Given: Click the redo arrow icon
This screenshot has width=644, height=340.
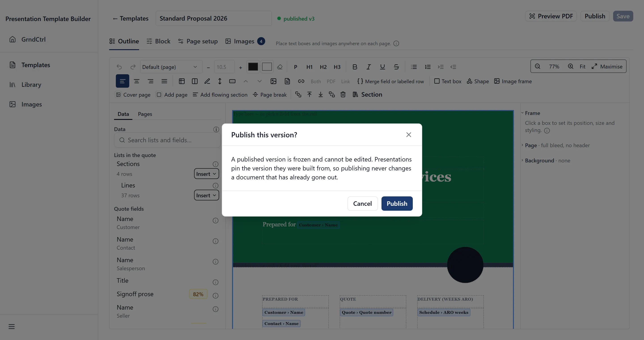Looking at the screenshot, I should pos(133,67).
